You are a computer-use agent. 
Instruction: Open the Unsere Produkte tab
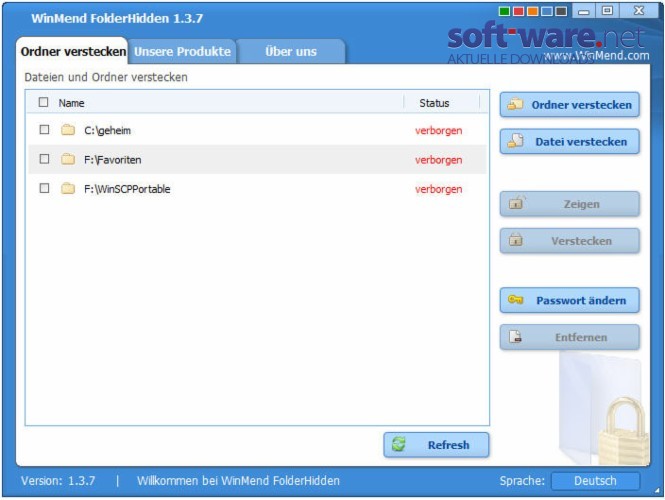pos(182,51)
